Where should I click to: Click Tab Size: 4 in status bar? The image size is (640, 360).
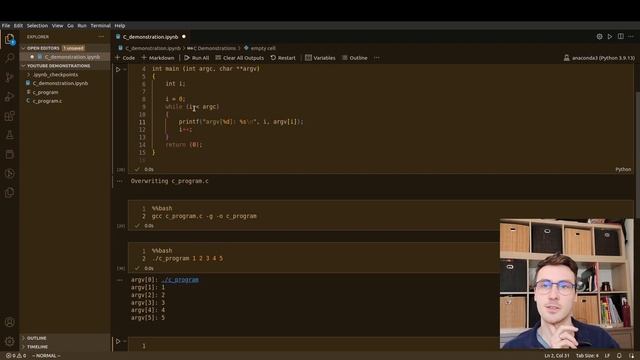587,356
